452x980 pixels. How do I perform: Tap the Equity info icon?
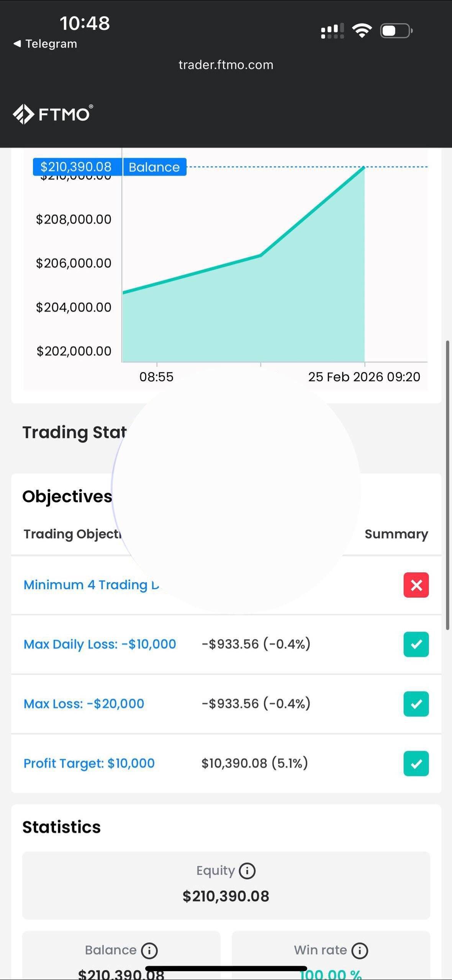(247, 871)
